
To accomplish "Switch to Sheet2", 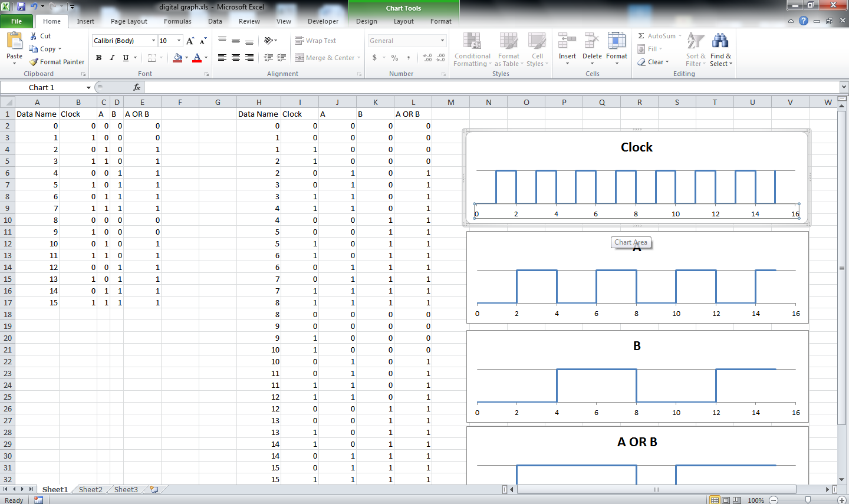I will (90, 489).
